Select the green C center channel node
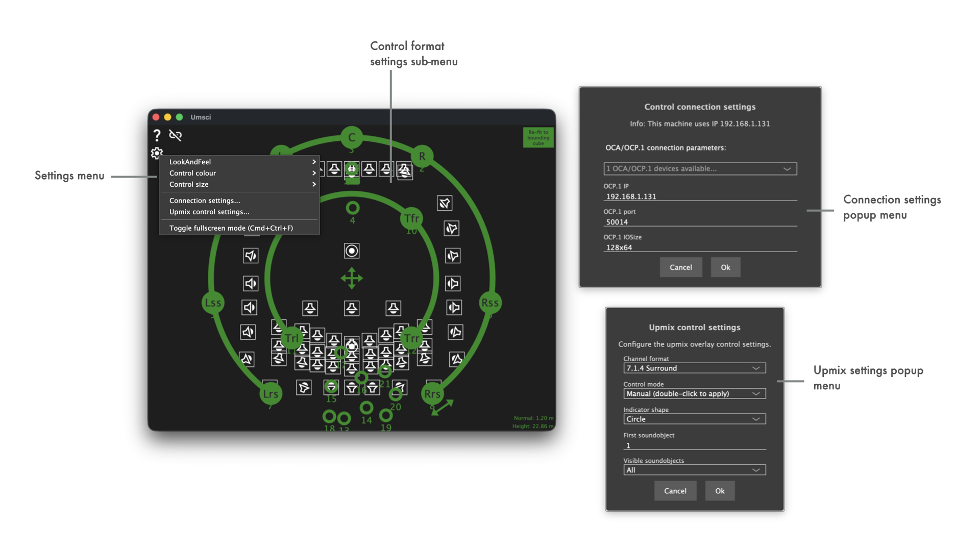This screenshot has height=551, width=980. tap(352, 137)
